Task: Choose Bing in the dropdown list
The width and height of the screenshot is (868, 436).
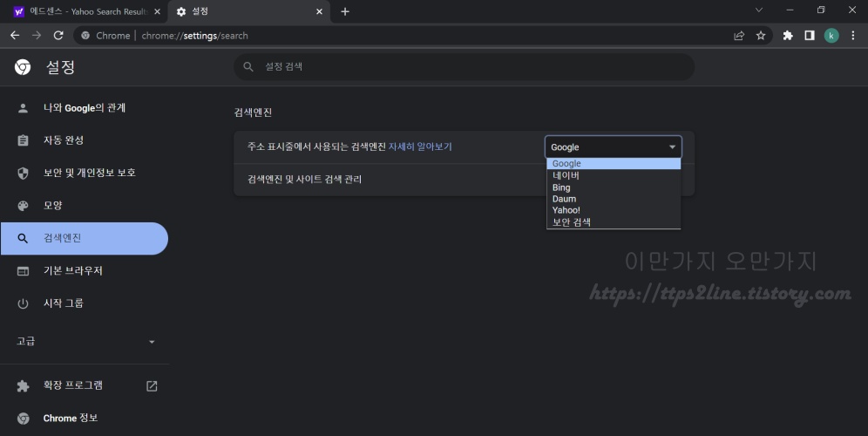Action: pyautogui.click(x=614, y=187)
